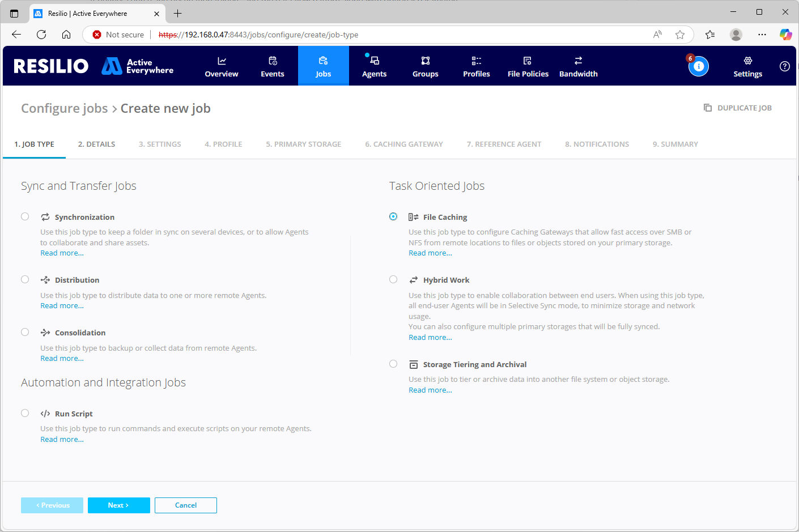
Task: Open the 9. SUMMARY step tab
Action: [675, 144]
